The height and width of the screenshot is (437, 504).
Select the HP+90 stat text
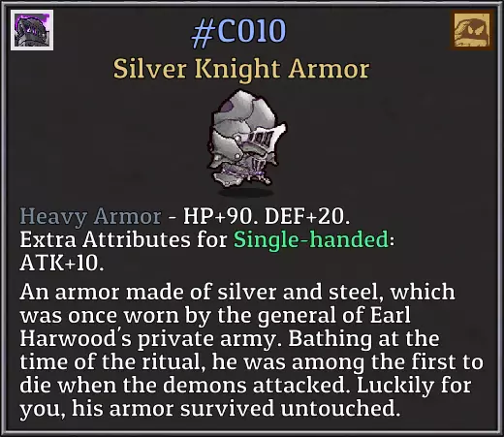pos(218,216)
